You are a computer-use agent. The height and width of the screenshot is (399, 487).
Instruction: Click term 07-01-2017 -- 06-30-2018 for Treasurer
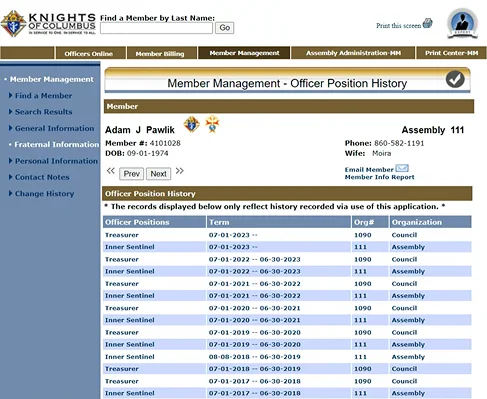coord(255,381)
